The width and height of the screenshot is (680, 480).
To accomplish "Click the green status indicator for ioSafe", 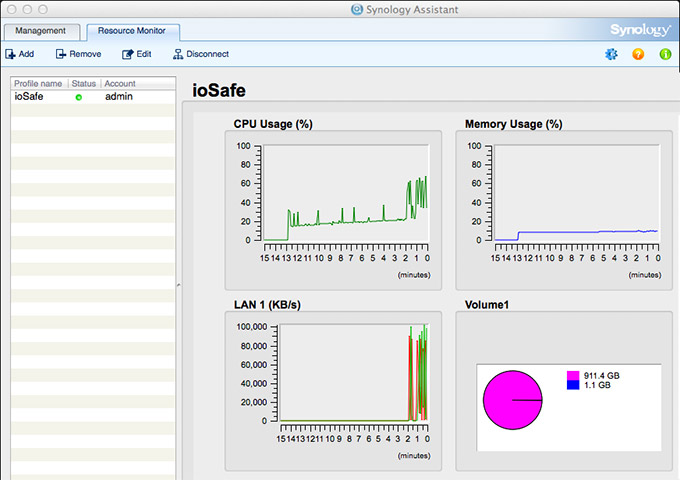I will pyautogui.click(x=78, y=97).
